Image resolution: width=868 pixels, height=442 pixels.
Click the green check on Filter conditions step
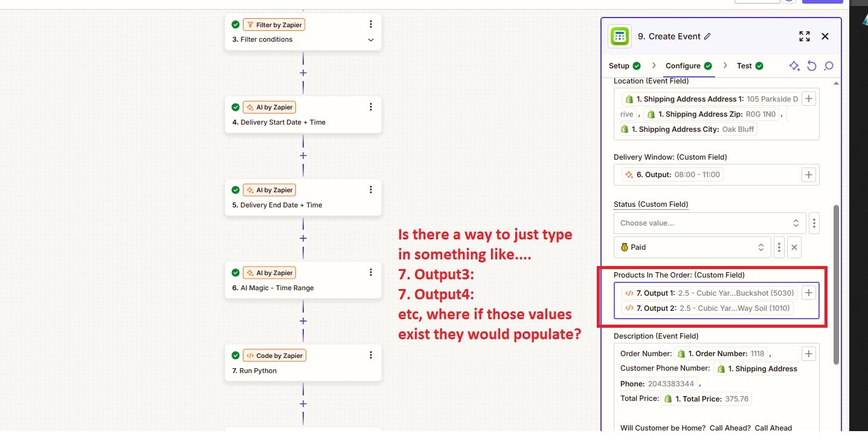coord(236,25)
